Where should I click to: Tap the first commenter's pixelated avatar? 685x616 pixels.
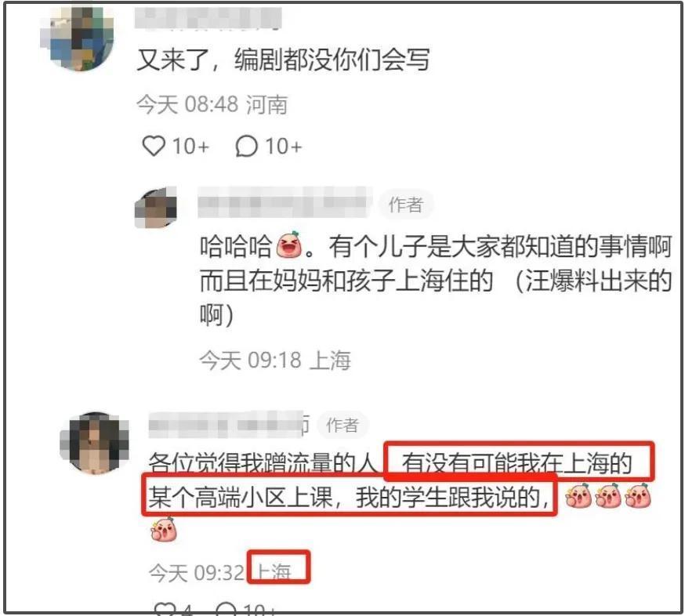click(x=78, y=38)
